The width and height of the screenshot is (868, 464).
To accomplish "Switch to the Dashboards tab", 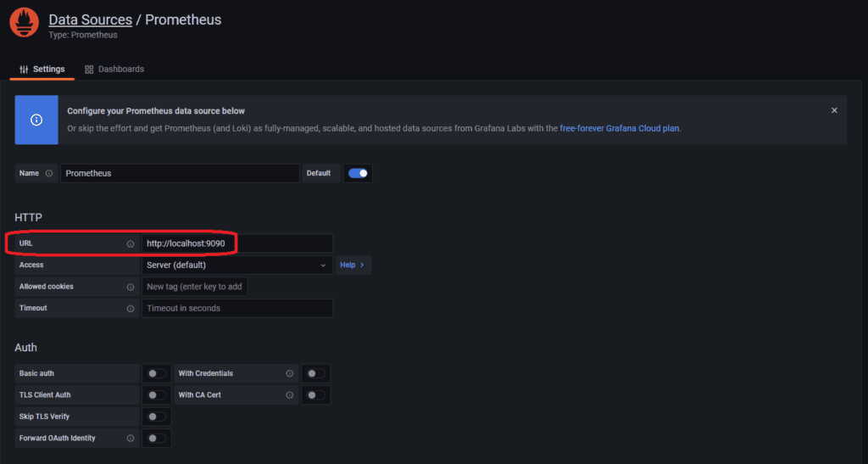I will (114, 69).
